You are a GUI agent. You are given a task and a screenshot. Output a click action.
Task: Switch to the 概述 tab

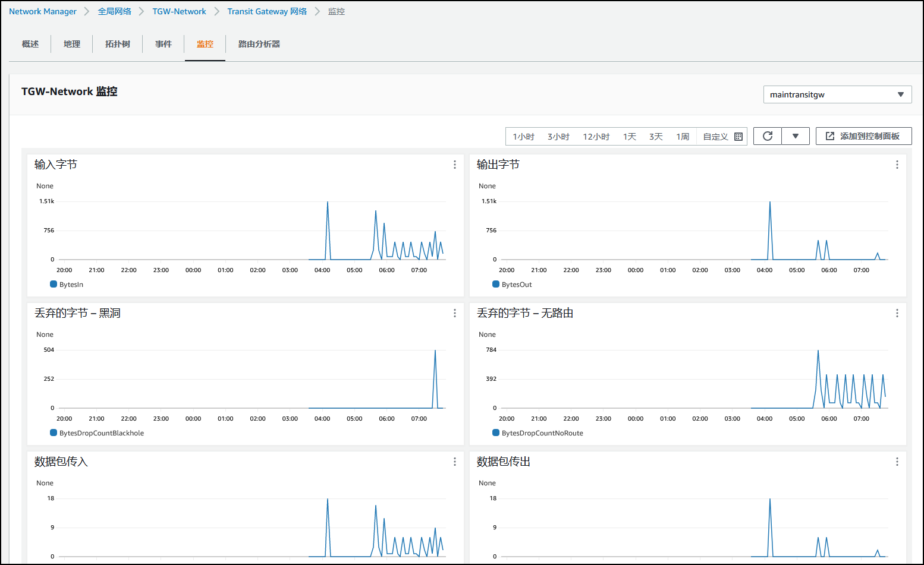[30, 44]
